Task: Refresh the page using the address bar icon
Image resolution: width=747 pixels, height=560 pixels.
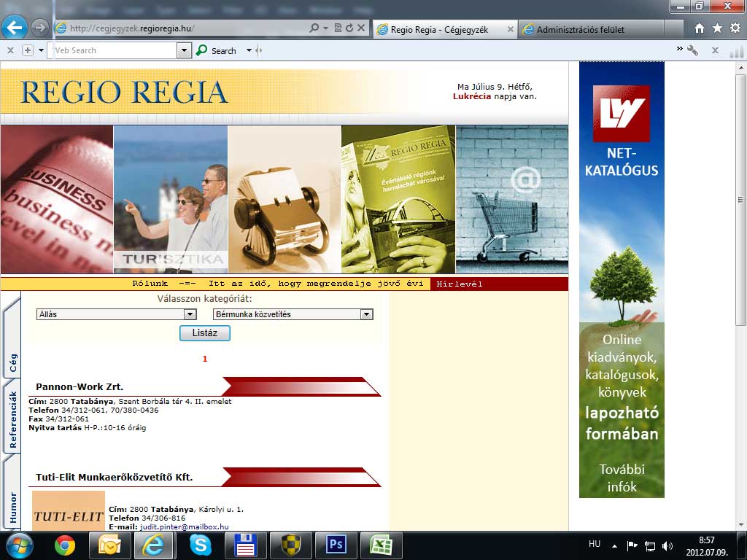Action: (x=350, y=28)
